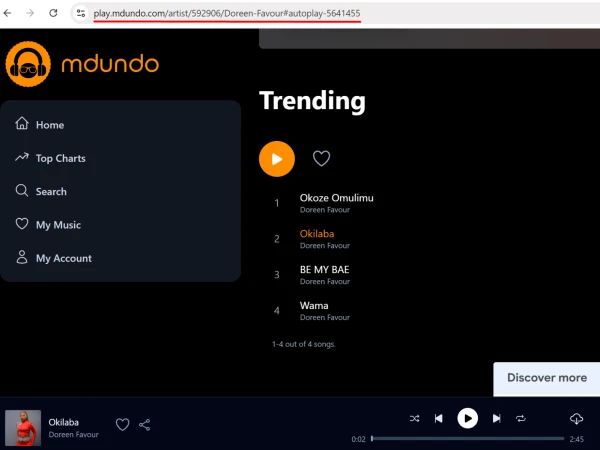
Task: Click track number 3 in Trending
Action: pos(277,275)
